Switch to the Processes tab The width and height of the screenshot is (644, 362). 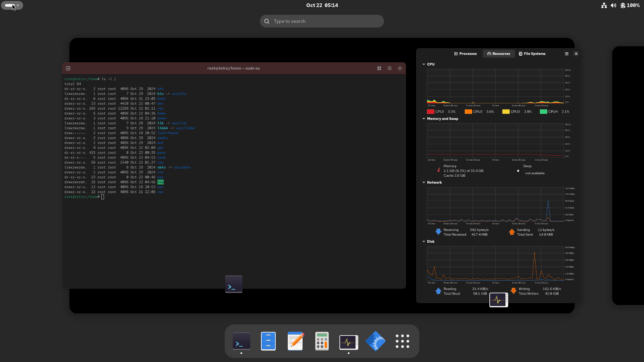click(465, 54)
